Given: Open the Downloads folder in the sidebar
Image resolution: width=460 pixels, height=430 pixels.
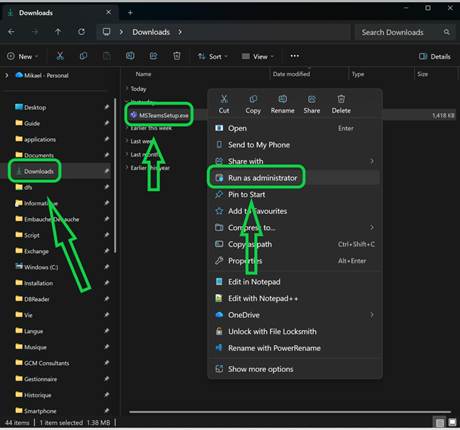Looking at the screenshot, I should click(x=39, y=171).
